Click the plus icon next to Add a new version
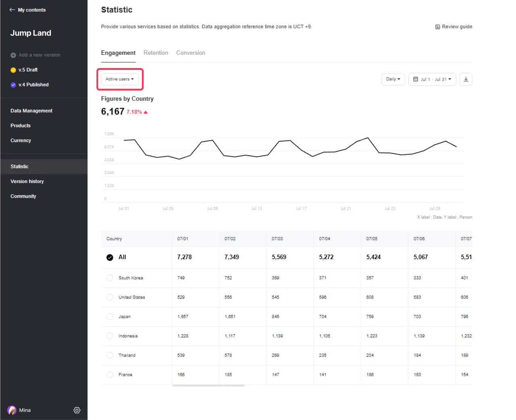Viewport: 516px width, 420px height. [13, 55]
